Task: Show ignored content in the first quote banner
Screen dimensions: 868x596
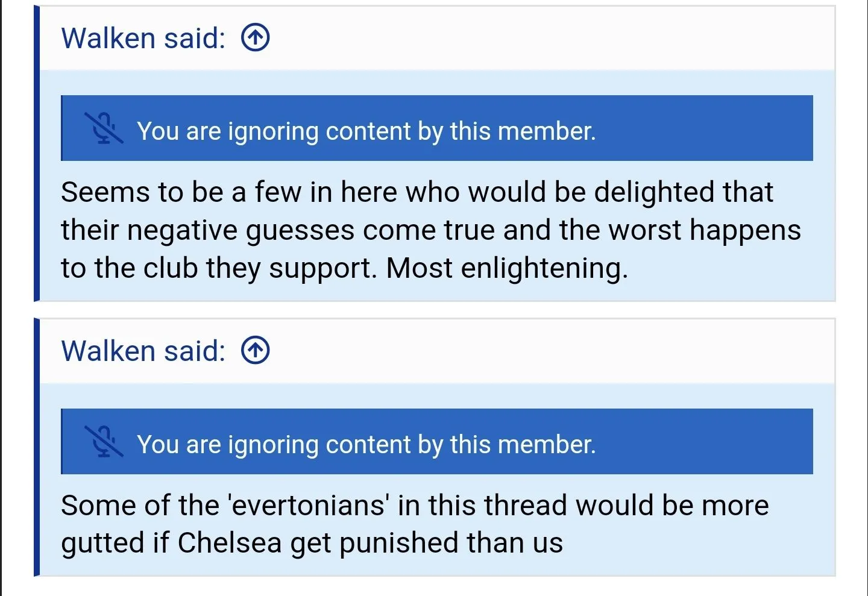Action: (x=437, y=128)
